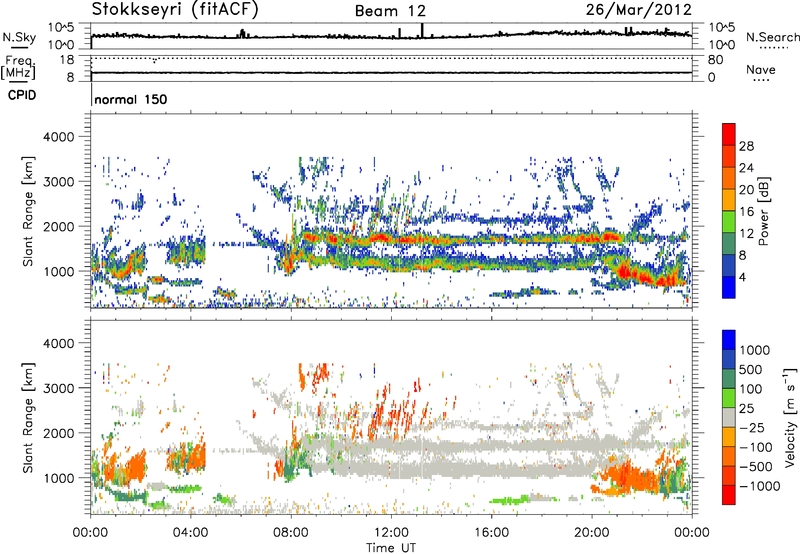Click the "12:00" time axis label
This screenshot has width=800, height=554.
[391, 532]
